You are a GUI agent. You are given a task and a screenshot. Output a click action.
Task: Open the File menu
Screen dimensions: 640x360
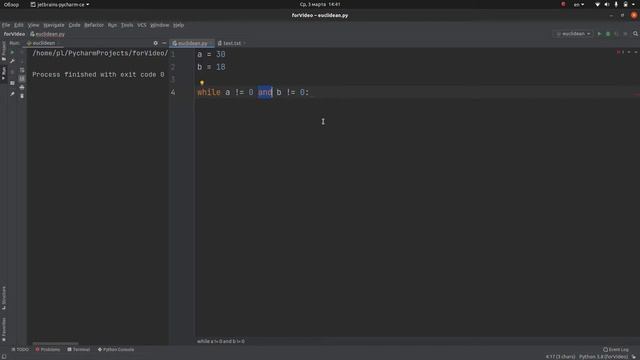tap(6, 25)
